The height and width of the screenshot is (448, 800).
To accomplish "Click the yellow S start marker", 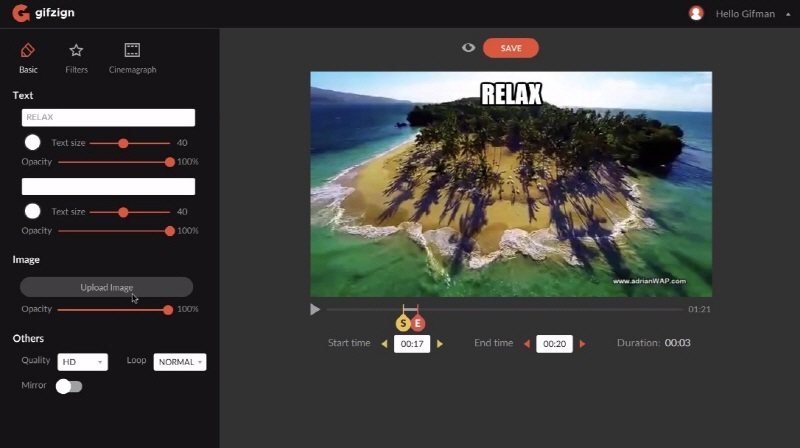I will tap(403, 323).
